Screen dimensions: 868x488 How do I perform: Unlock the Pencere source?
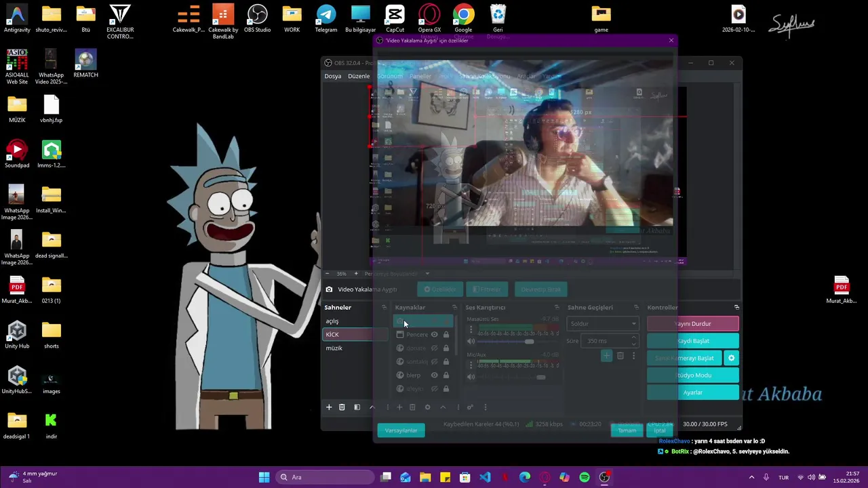click(x=446, y=335)
